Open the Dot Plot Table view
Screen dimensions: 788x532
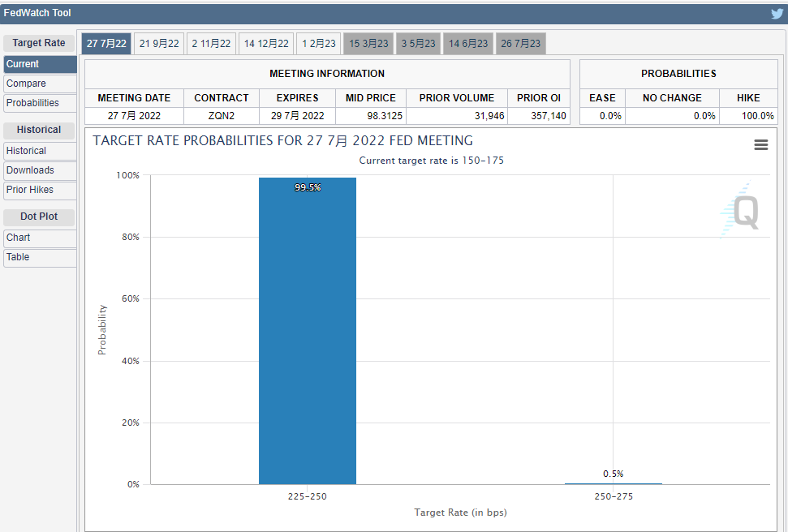40,257
